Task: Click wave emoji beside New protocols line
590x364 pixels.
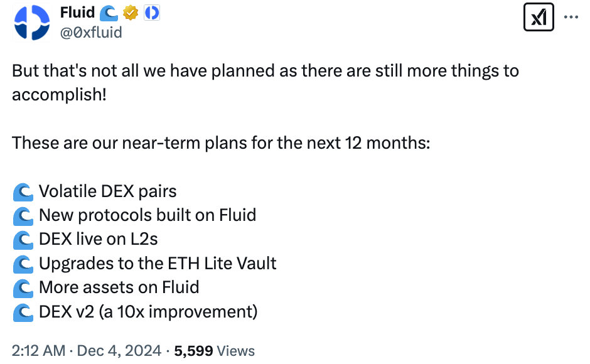Action: pyautogui.click(x=23, y=215)
